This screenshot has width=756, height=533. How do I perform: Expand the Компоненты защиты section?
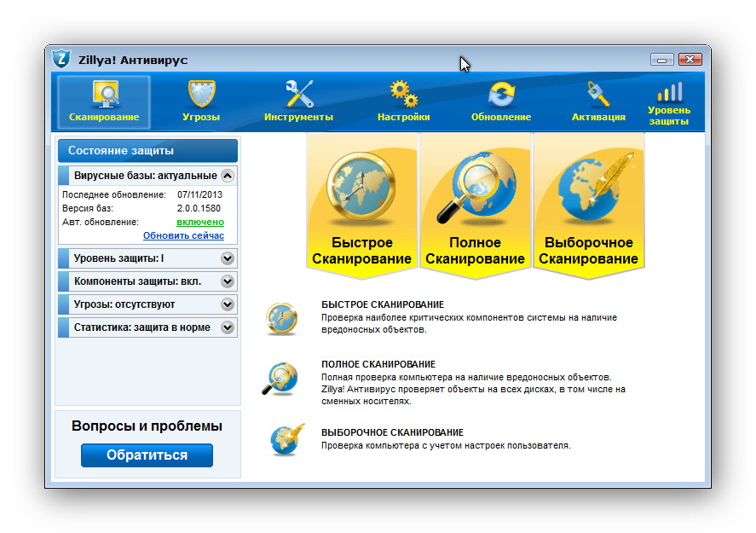pos(228,281)
